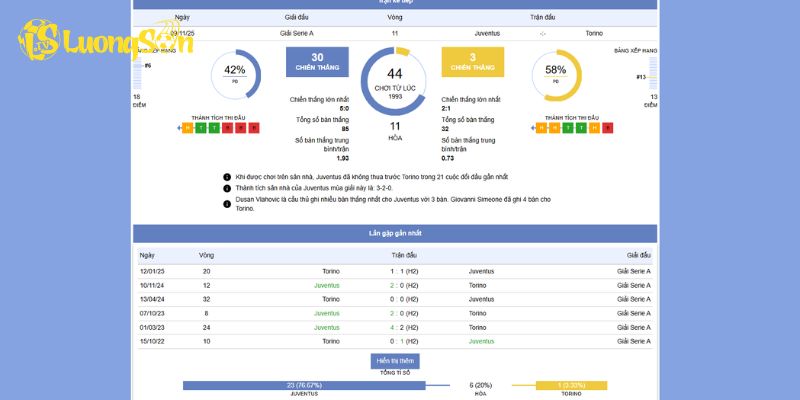
Task: Click the blue Juventus 23 (76.67%) bar
Action: tap(303, 385)
